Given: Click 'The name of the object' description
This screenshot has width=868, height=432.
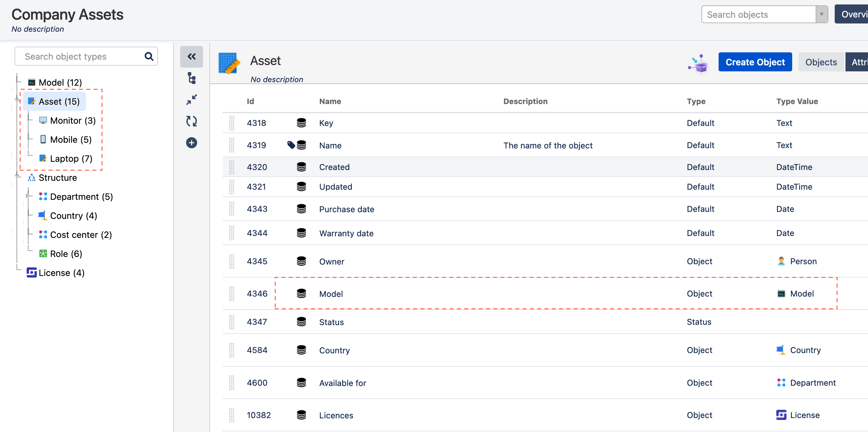Looking at the screenshot, I should 548,146.
